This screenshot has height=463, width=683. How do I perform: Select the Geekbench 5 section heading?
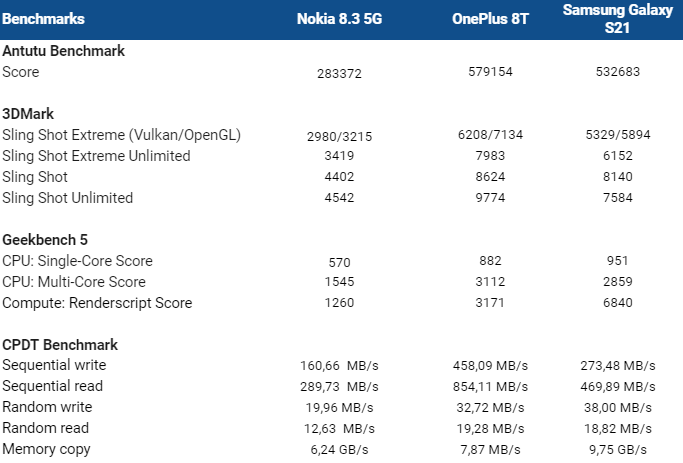coord(45,240)
